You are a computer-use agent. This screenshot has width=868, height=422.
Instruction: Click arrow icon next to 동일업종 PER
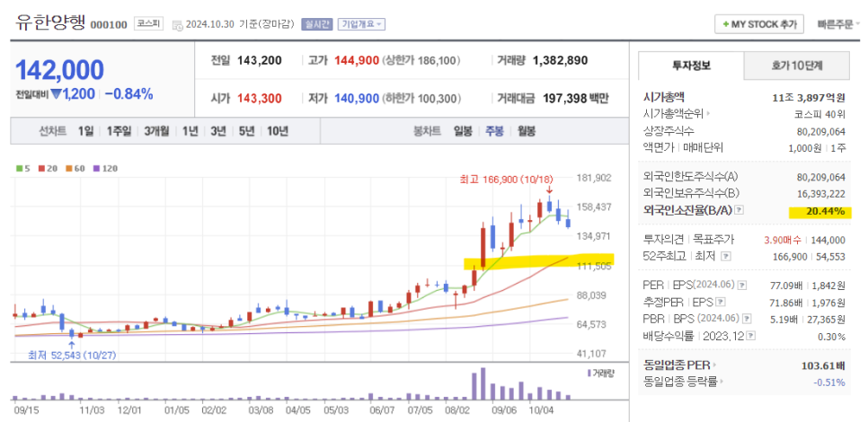pos(714,365)
